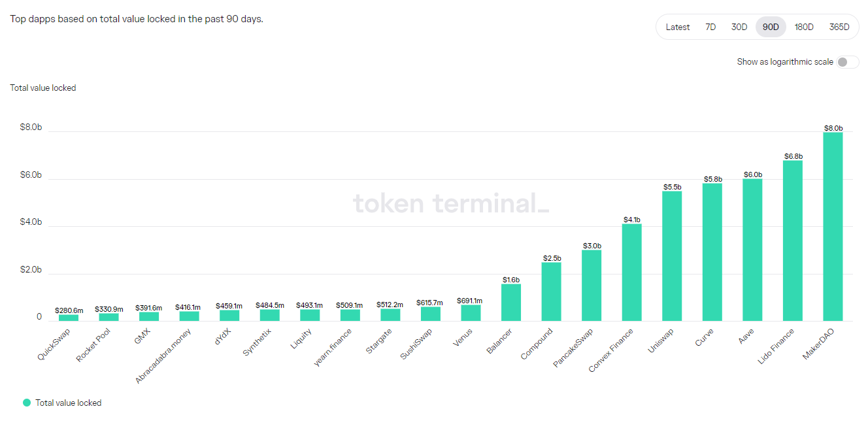Click the QuickSwap axis label
This screenshot has width=868, height=432.
54,344
